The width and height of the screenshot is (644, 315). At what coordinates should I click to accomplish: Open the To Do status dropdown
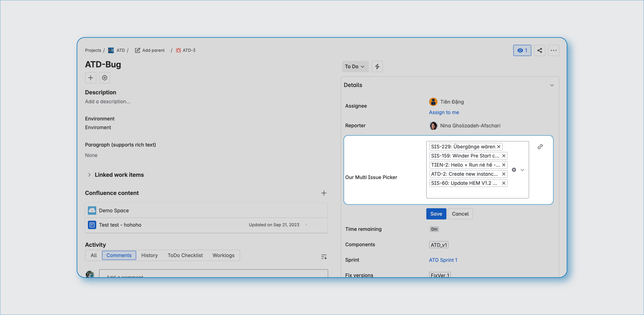(x=355, y=66)
